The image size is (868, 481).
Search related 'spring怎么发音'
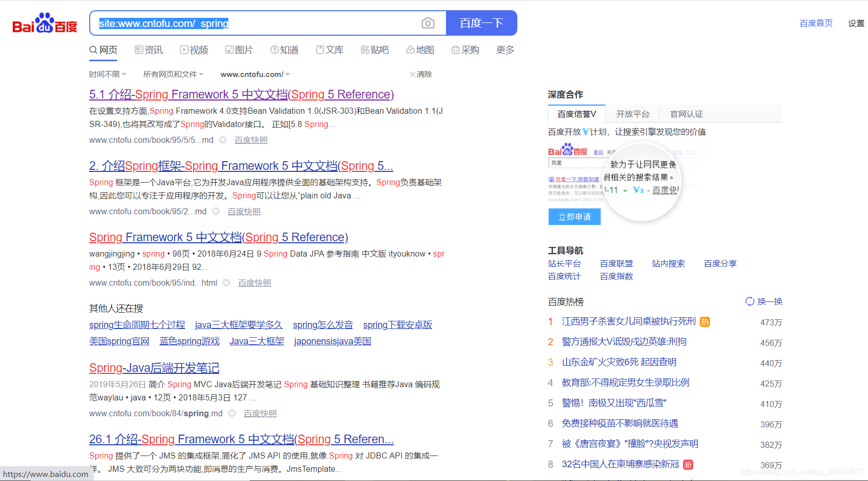(x=323, y=325)
